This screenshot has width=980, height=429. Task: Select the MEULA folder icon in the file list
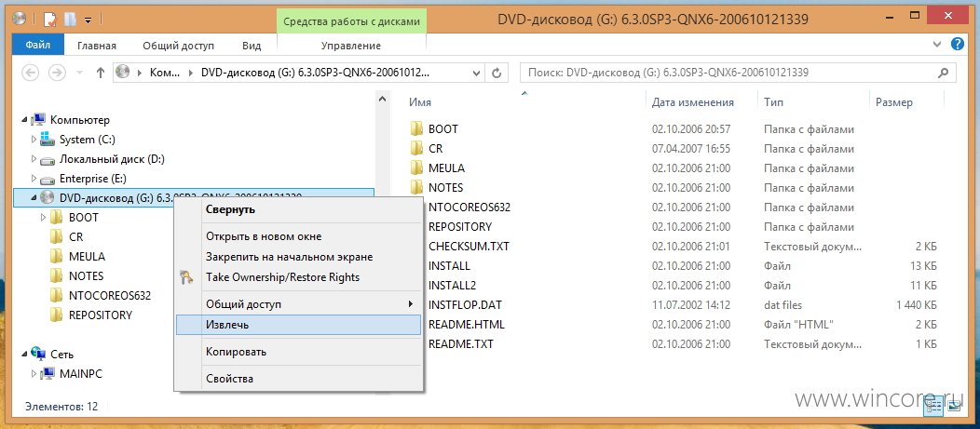click(417, 168)
